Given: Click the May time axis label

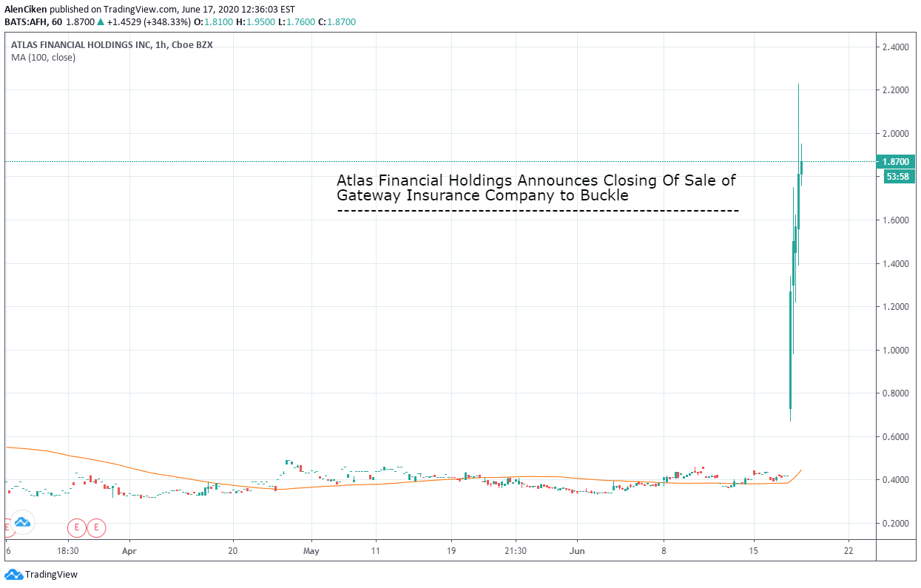Looking at the screenshot, I should coord(311,551).
